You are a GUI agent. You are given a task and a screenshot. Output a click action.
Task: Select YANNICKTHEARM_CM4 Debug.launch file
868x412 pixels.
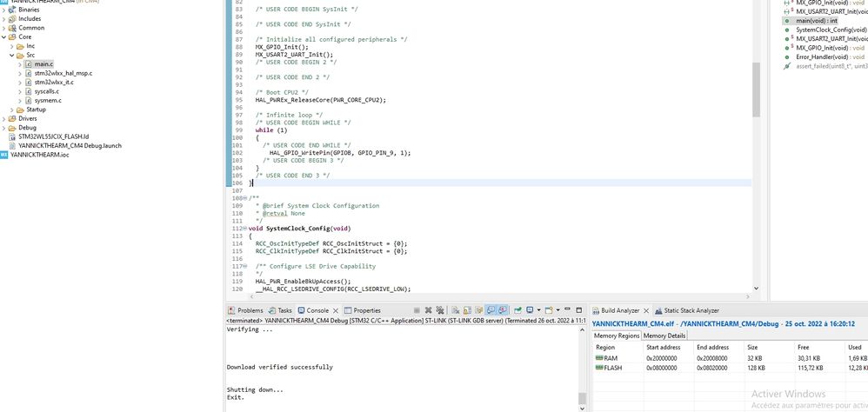pos(70,146)
